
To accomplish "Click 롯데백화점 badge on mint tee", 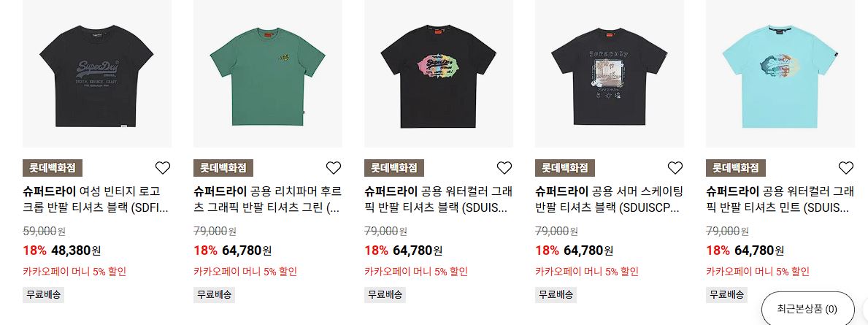I will (x=736, y=168).
